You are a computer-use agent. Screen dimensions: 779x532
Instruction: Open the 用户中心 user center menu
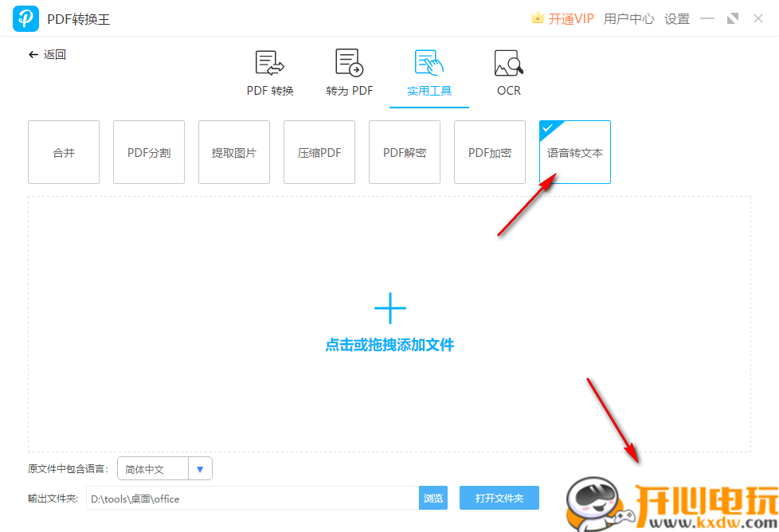pyautogui.click(x=628, y=18)
